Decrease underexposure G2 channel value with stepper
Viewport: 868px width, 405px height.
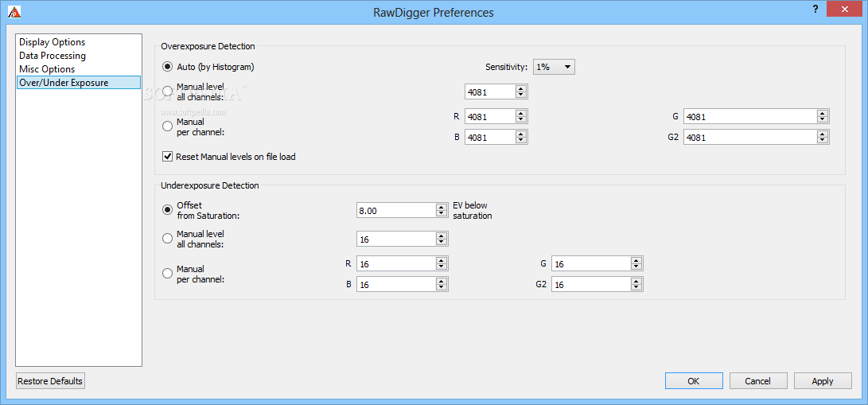636,288
